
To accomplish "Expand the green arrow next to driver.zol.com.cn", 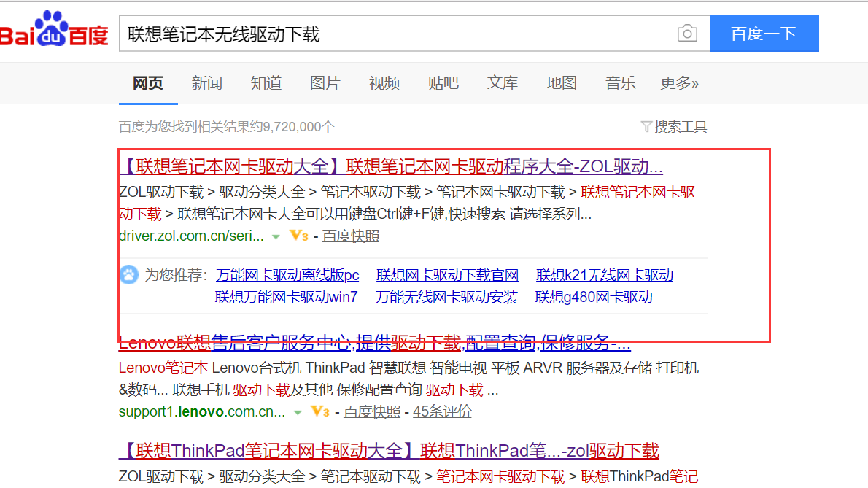I will pyautogui.click(x=276, y=237).
